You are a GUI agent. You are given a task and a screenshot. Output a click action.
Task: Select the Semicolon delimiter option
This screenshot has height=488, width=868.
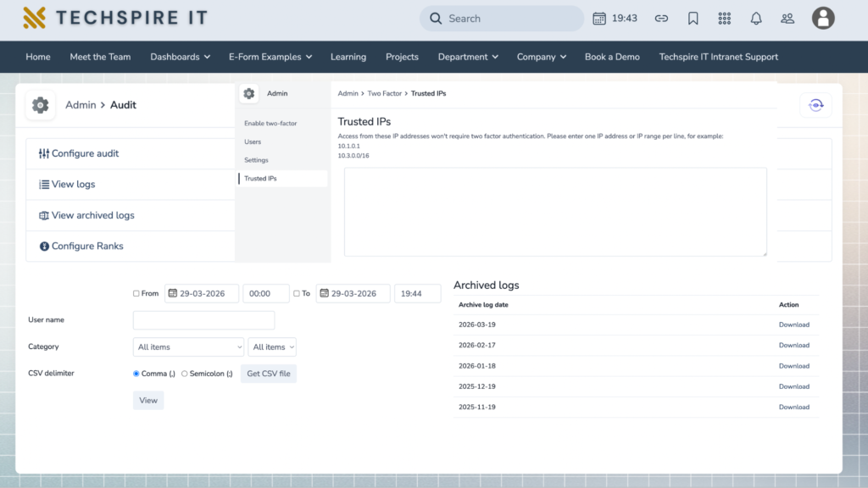click(185, 374)
